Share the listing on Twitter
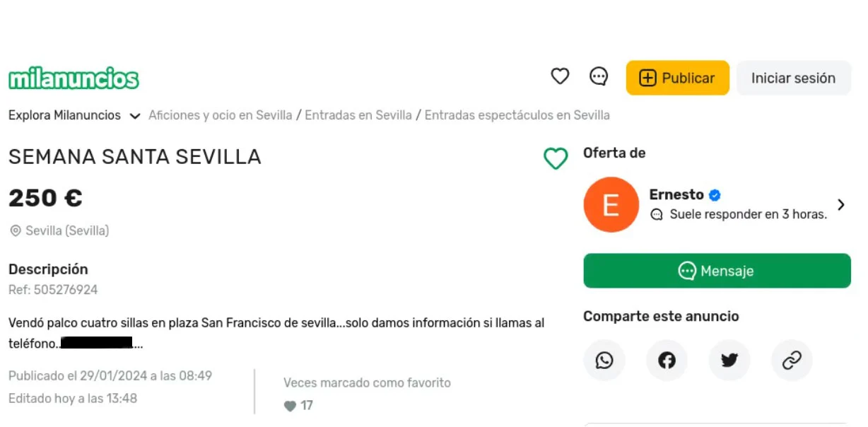 [x=729, y=361]
